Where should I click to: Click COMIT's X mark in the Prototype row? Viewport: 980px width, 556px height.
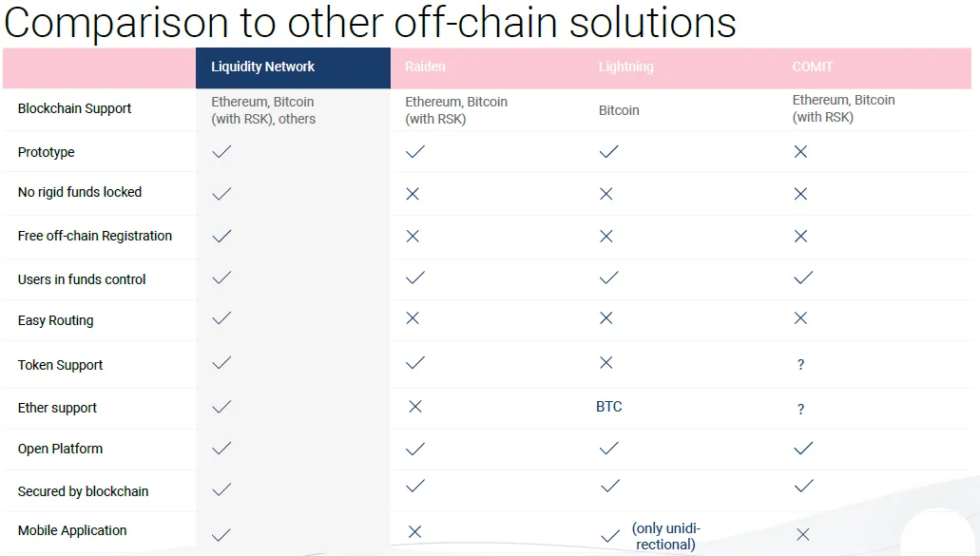(800, 152)
